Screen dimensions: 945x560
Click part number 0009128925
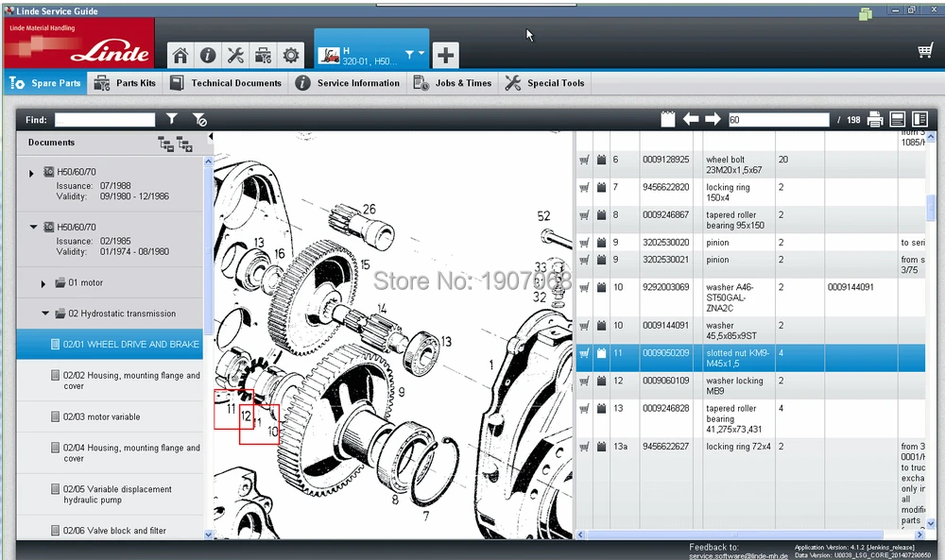pyautogui.click(x=665, y=160)
